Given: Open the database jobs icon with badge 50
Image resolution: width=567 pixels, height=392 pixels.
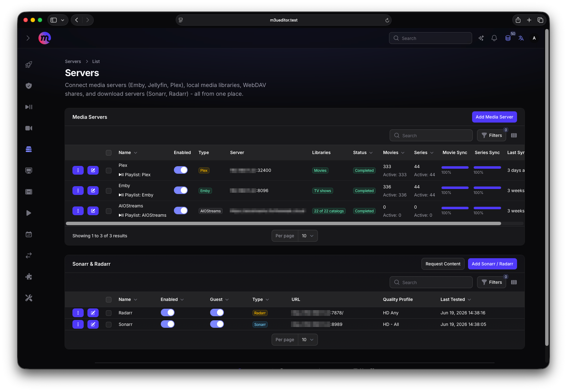Looking at the screenshot, I should tap(508, 38).
